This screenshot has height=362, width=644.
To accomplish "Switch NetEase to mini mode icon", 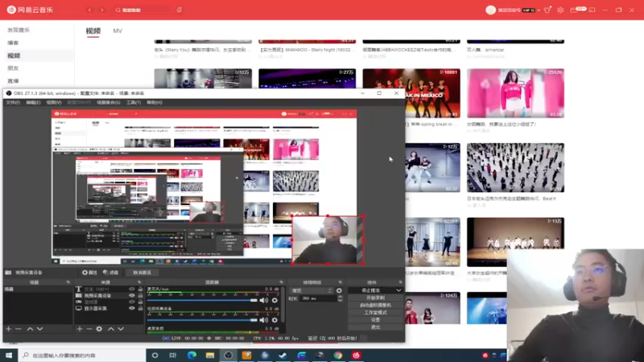I will pyautogui.click(x=592, y=10).
